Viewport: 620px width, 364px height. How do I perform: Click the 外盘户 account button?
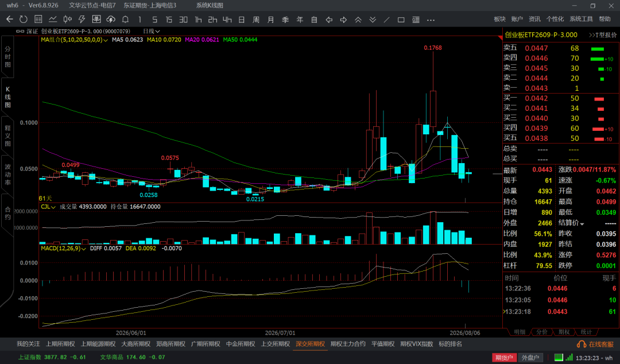(x=530, y=357)
